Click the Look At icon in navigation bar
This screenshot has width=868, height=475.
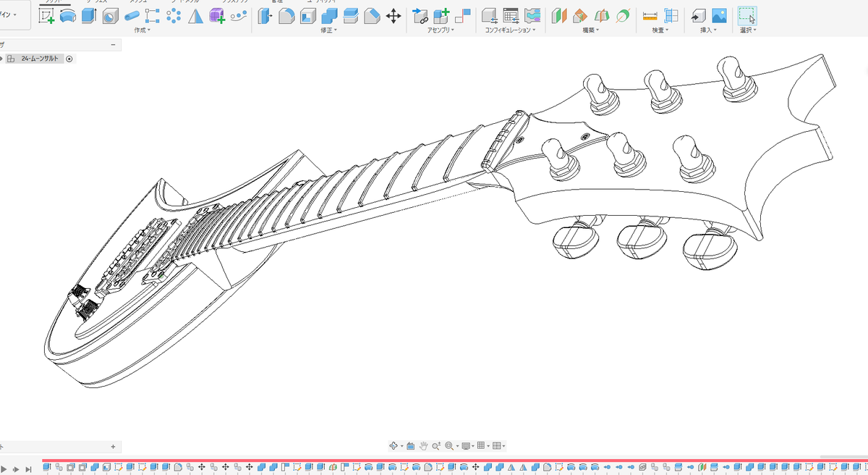pyautogui.click(x=410, y=446)
